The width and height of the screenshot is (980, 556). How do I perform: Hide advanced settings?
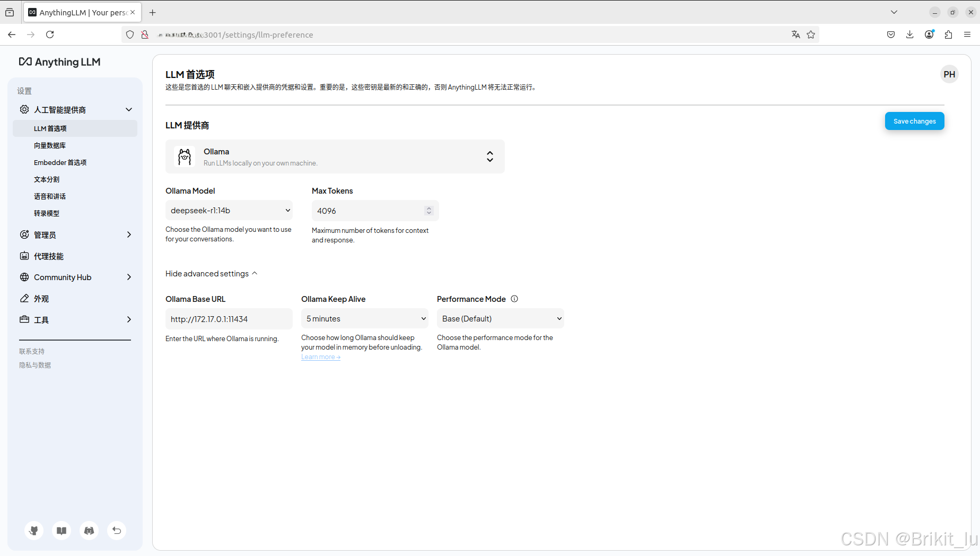coord(211,273)
